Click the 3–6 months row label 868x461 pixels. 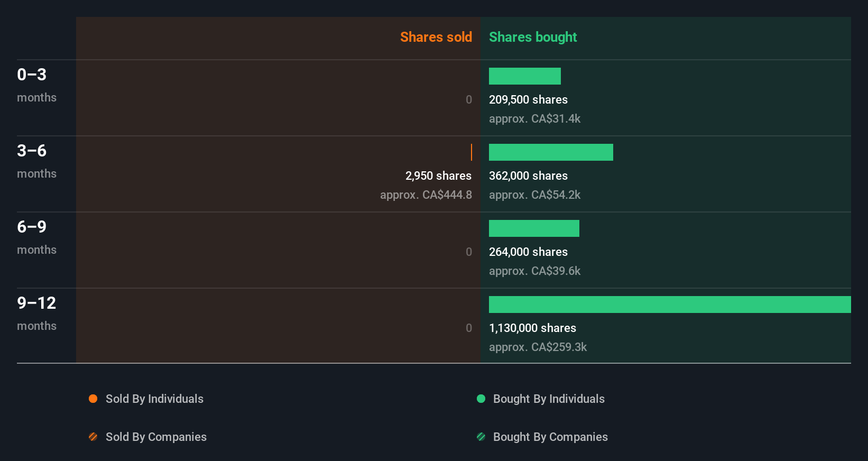point(36,161)
